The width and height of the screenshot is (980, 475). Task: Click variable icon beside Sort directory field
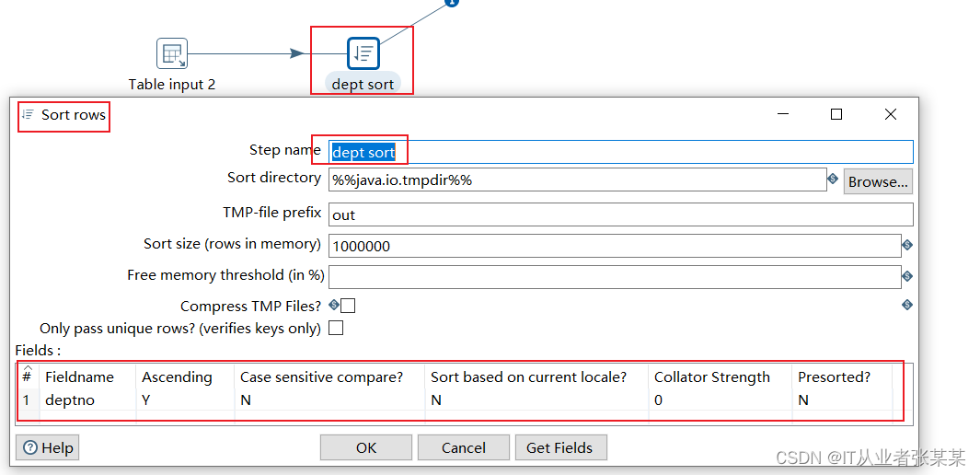(x=833, y=180)
